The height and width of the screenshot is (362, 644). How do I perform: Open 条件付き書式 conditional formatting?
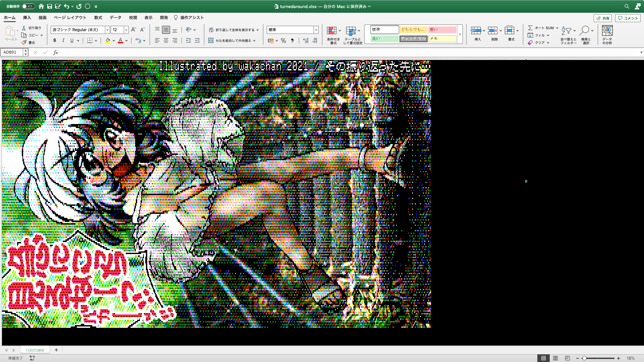pos(333,35)
